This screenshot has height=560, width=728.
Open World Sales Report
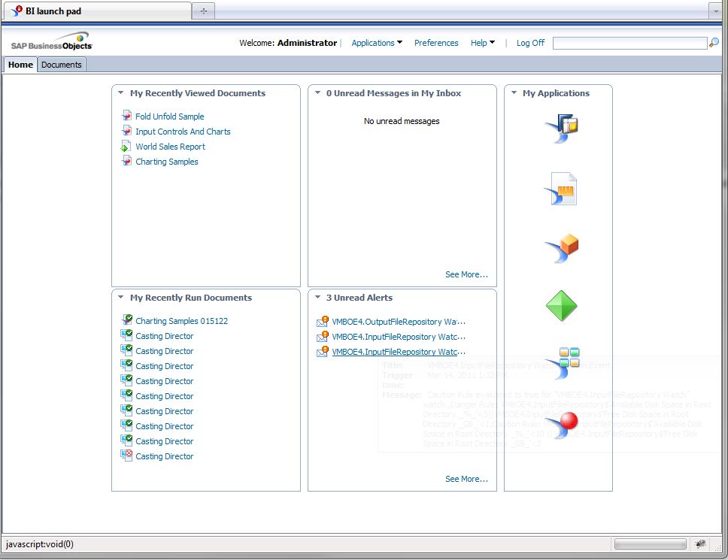[170, 147]
